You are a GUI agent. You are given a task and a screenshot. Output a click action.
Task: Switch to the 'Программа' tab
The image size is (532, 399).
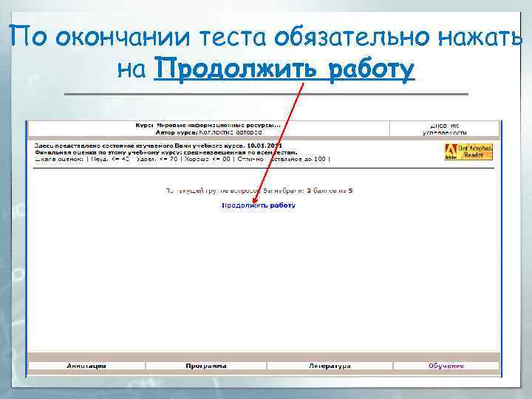[x=206, y=366]
